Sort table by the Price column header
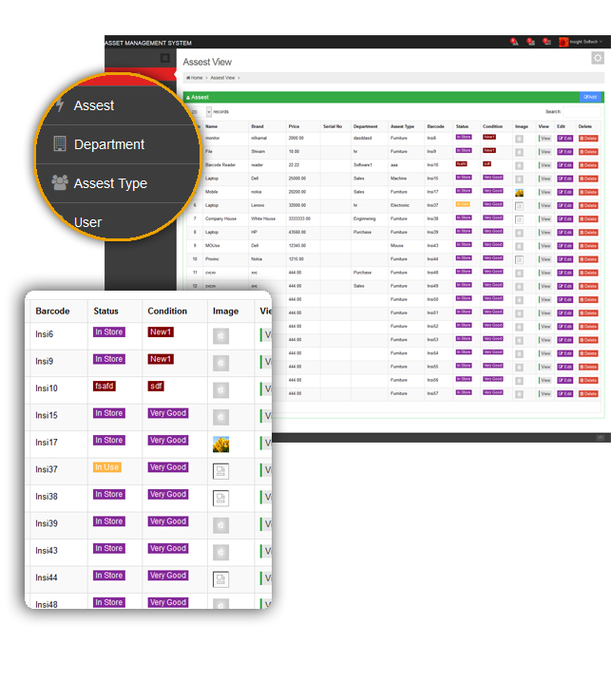611x700 pixels. tap(294, 125)
